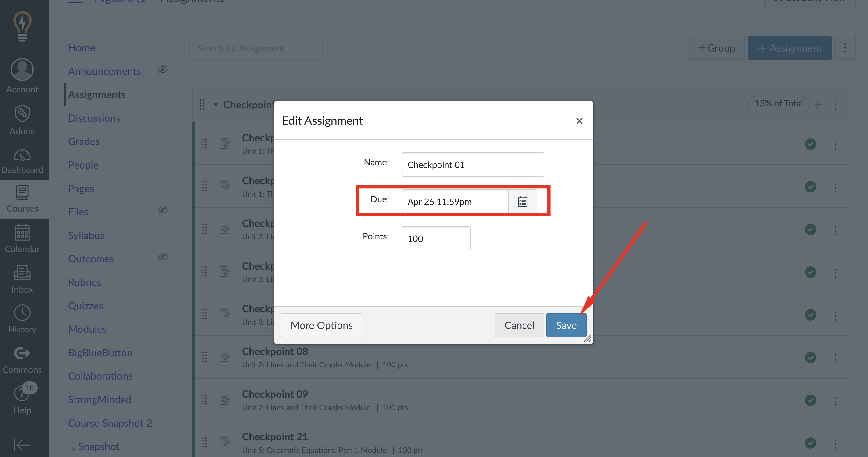The height and width of the screenshot is (457, 868).
Task: Toggle Announcements visibility eye icon
Action: pyautogui.click(x=163, y=69)
